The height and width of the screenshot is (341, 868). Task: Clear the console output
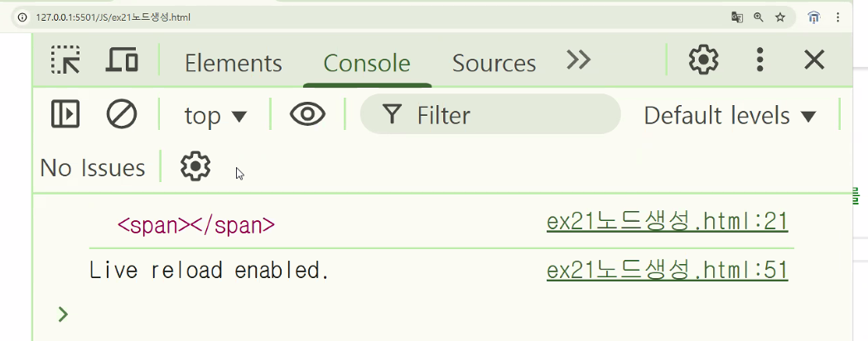coord(122,114)
